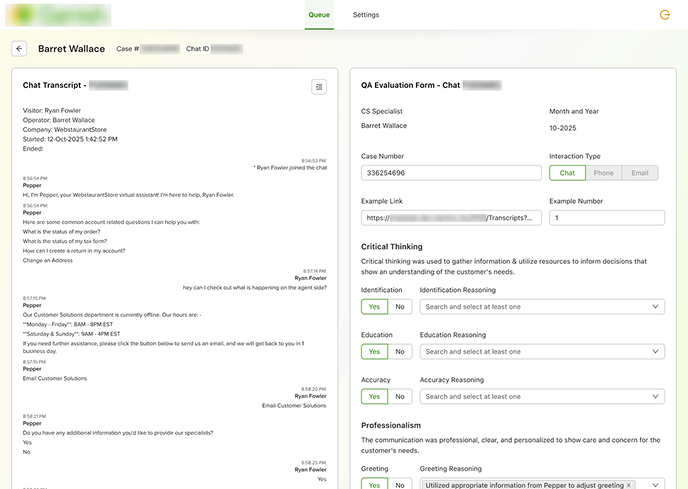The width and height of the screenshot is (688, 489).
Task: Click the Professionalism heading
Action: [391, 425]
